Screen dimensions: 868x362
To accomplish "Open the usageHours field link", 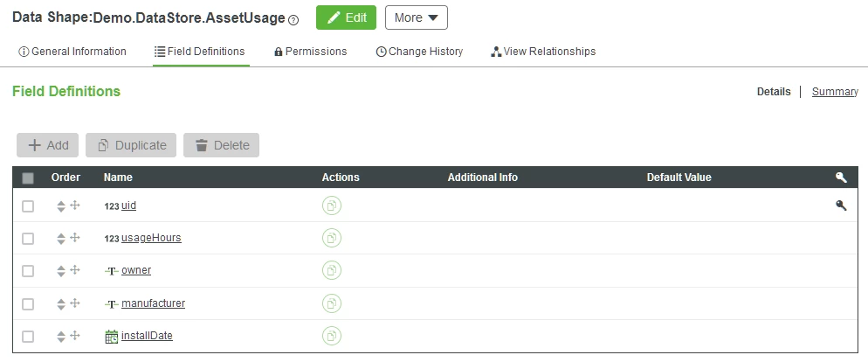I will pos(151,238).
